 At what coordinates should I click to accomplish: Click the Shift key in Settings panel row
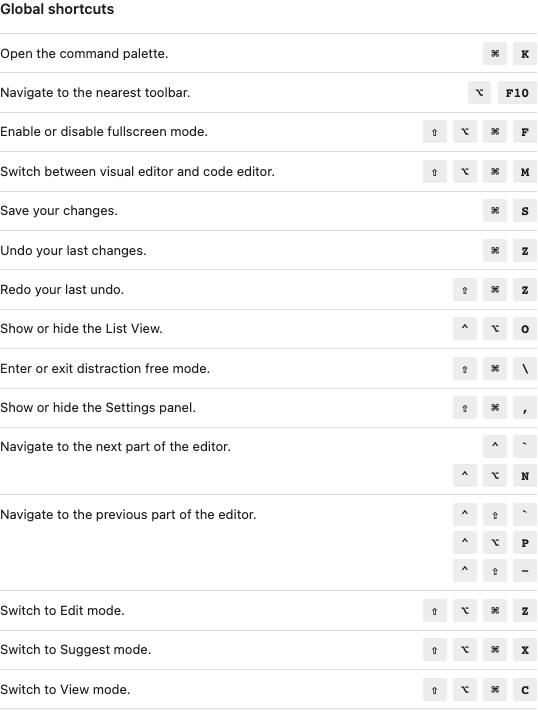[x=465, y=408]
